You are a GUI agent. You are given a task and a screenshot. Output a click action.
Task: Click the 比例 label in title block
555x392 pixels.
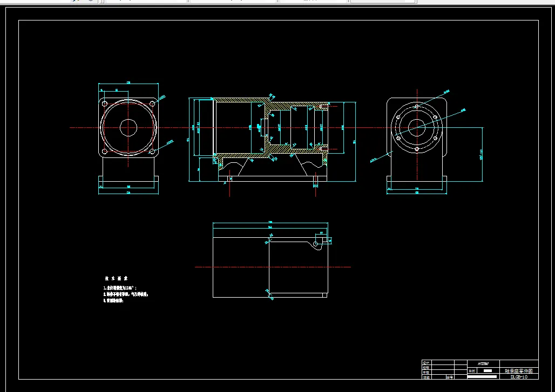click(472, 371)
